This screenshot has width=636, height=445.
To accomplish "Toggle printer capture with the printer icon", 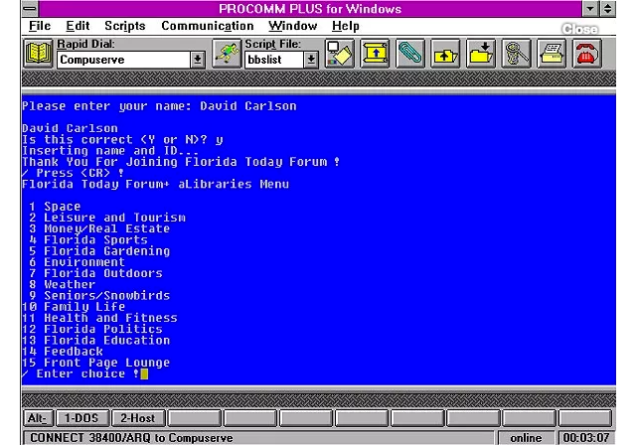I will [x=552, y=54].
